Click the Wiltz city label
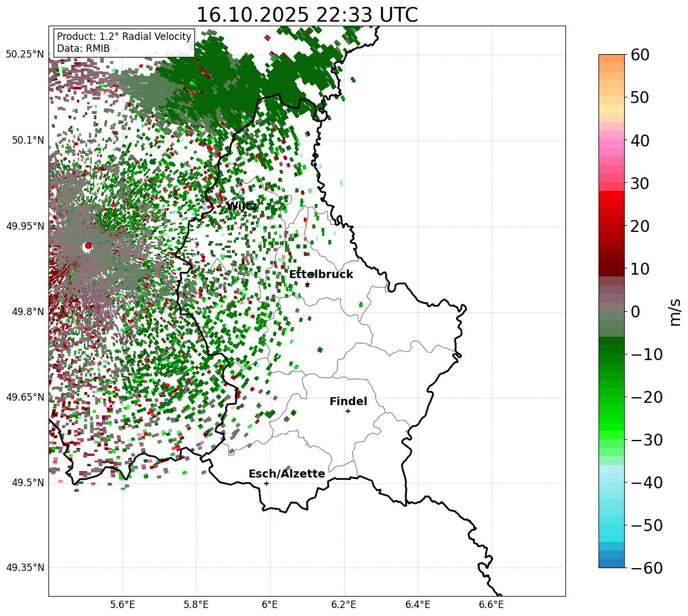This screenshot has width=688, height=616. click(x=242, y=206)
